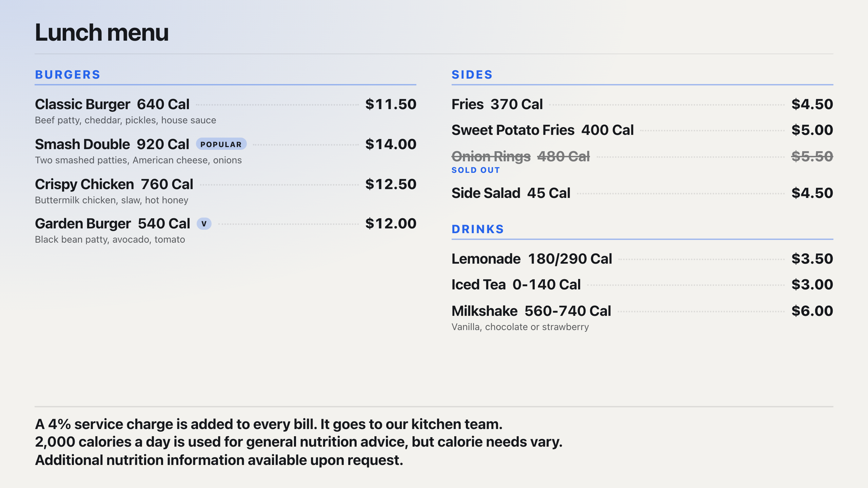Click the V vegetarian badge on Garden Burger
Viewport: 868px width, 488px height.
pyautogui.click(x=204, y=224)
